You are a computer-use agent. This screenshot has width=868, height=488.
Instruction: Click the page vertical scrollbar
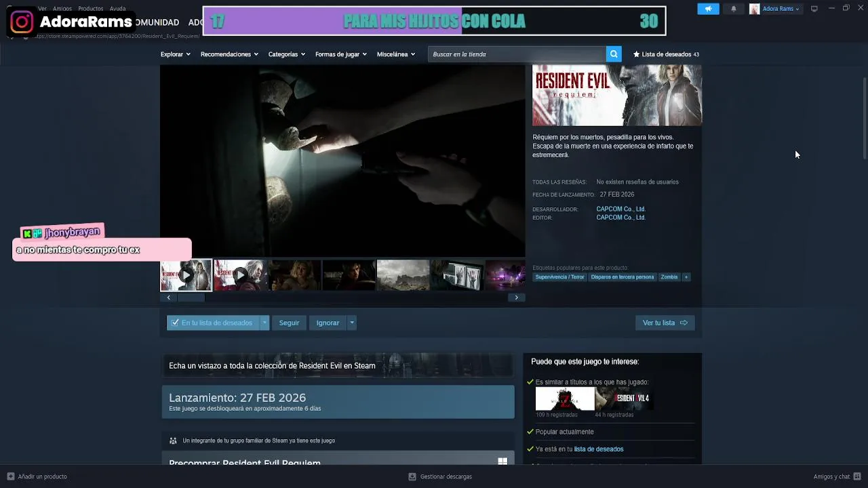point(864,119)
